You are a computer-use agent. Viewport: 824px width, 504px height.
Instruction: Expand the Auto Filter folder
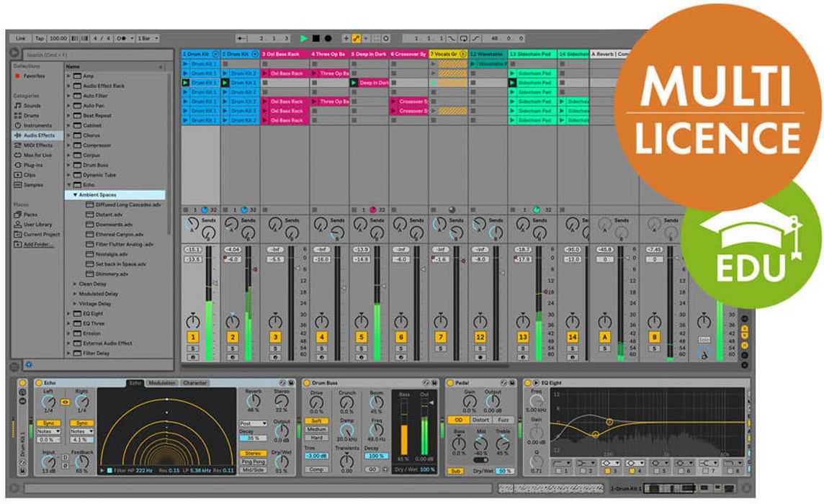click(x=69, y=96)
